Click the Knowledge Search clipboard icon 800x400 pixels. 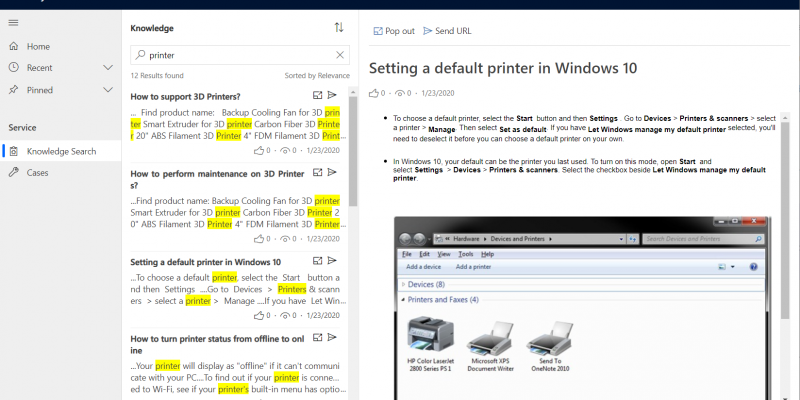click(14, 151)
